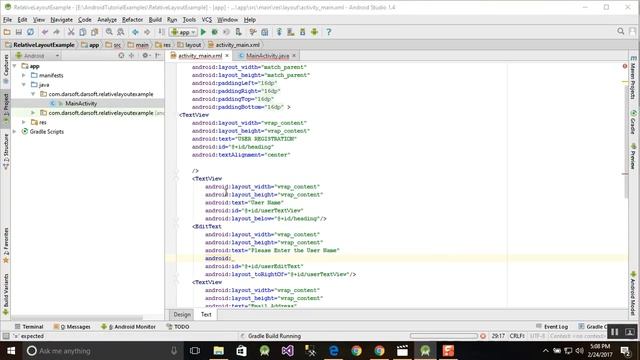
Task: Open the Build menu
Action: point(155,20)
